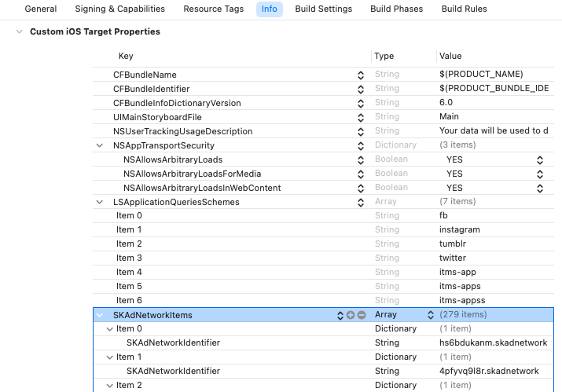The width and height of the screenshot is (562, 392).
Task: Open Signing & Capabilities tab
Action: pos(119,9)
